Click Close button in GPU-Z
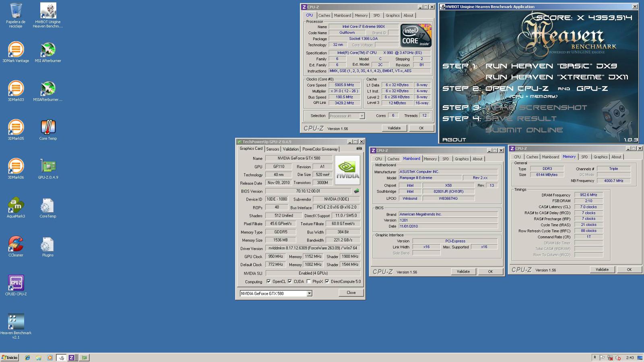Viewport: 644px width, 362px height. coord(351,293)
